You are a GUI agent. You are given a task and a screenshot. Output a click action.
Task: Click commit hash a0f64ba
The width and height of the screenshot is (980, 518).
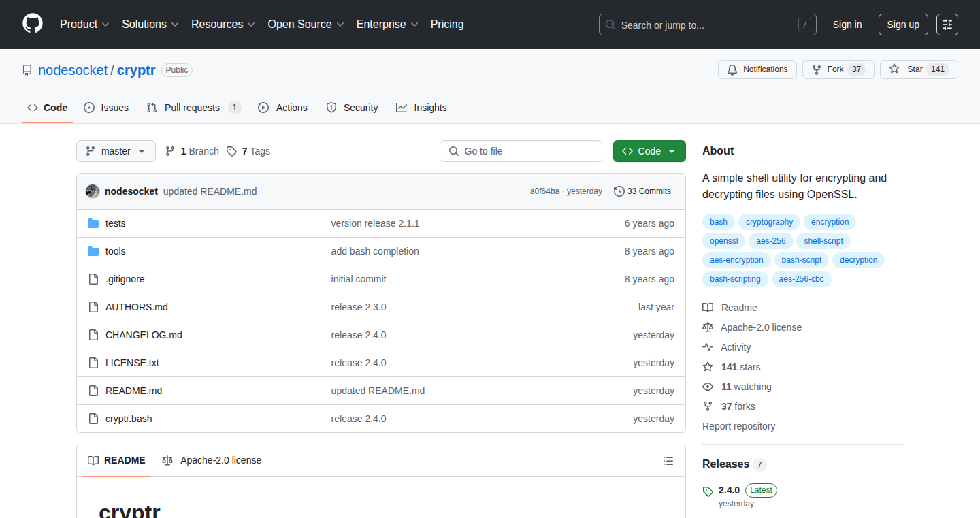pyautogui.click(x=544, y=191)
